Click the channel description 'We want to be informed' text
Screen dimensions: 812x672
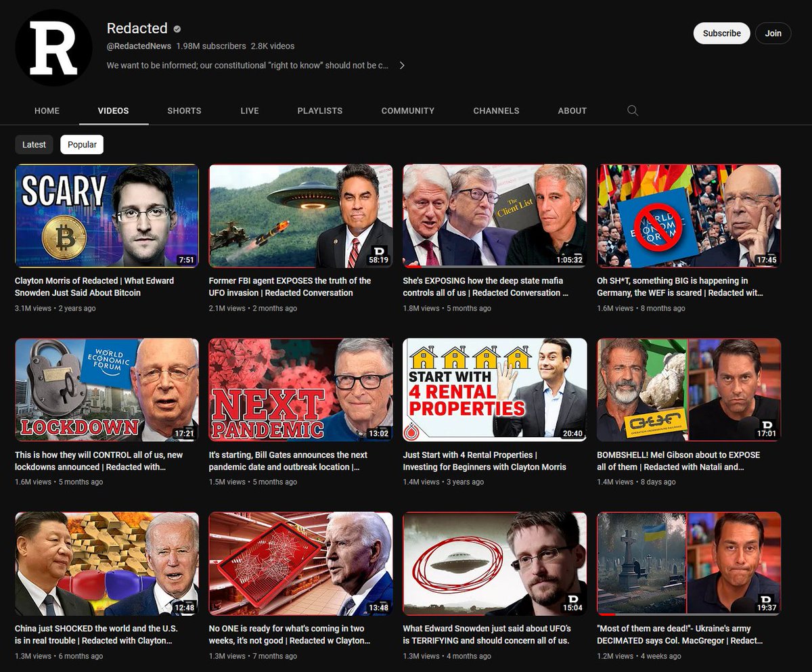[x=248, y=66]
